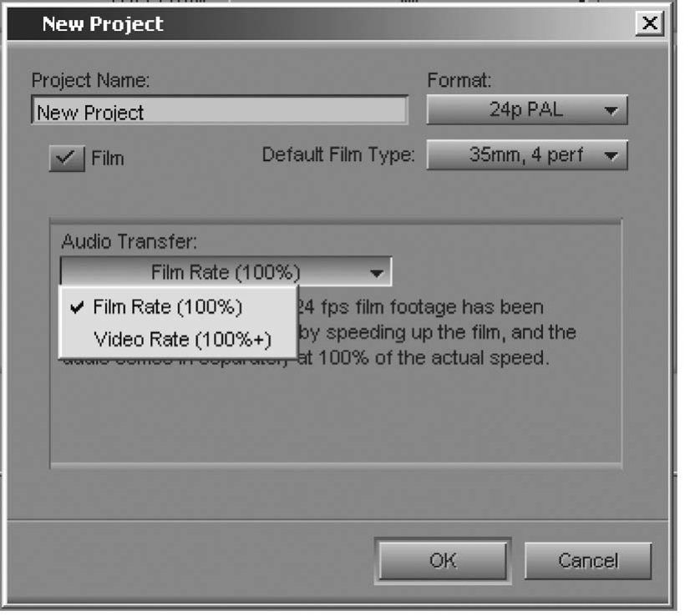
Task: Click the Default Film Type label
Action: [x=338, y=154]
